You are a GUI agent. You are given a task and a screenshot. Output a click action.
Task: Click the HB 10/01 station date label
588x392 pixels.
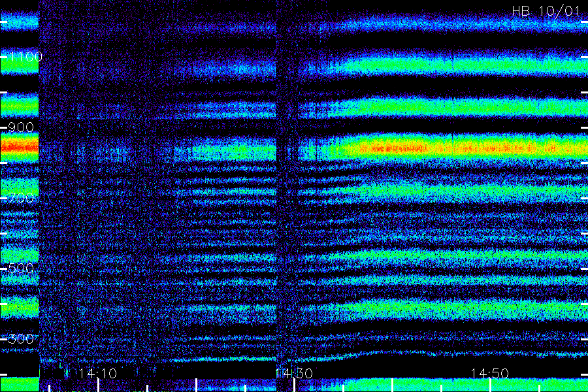(546, 11)
